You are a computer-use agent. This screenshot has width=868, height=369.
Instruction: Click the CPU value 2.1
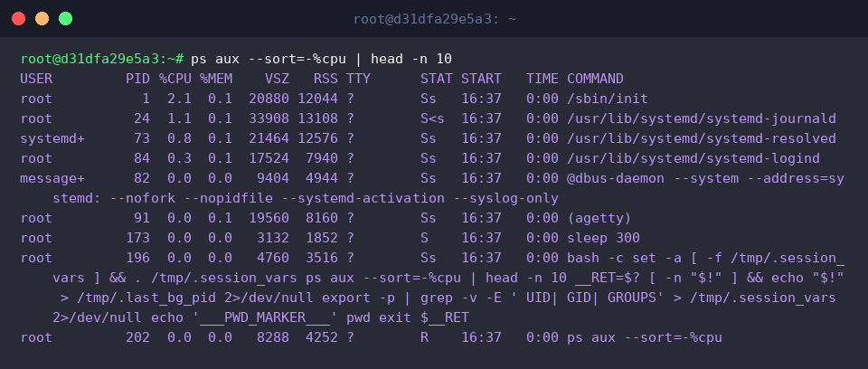coord(179,99)
